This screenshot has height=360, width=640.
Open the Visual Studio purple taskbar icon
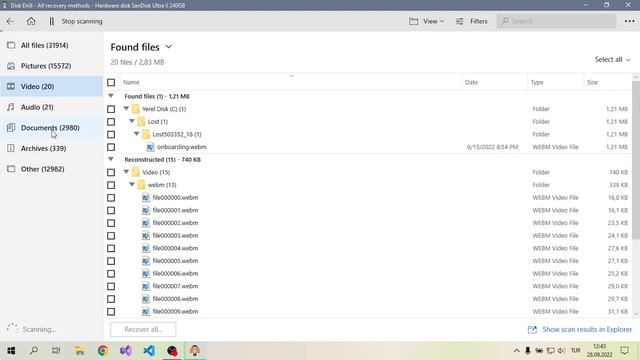pos(126,351)
